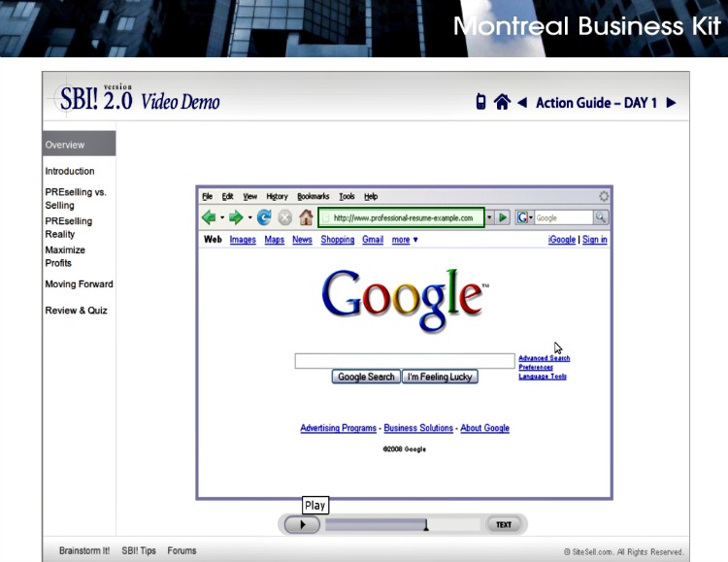The height and width of the screenshot is (562, 728).
Task: Expand Google's 'more' dropdown
Action: (405, 240)
